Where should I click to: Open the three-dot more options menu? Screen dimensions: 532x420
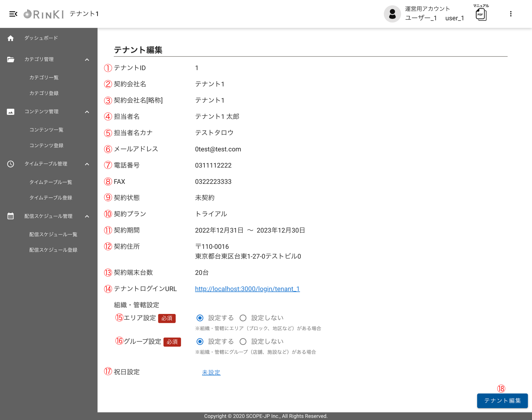pos(511,14)
